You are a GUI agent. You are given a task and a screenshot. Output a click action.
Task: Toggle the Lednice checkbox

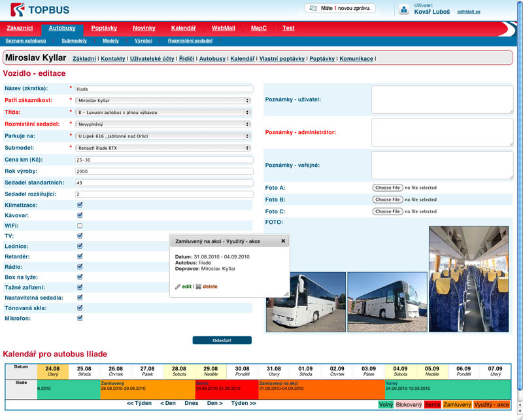click(x=80, y=247)
